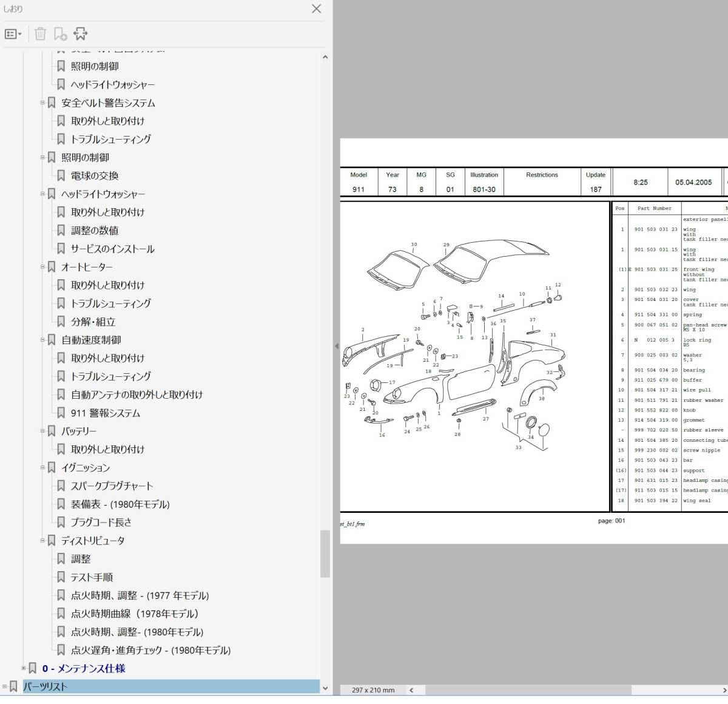The height and width of the screenshot is (704, 728).
Task: Collapse the 安全ベルト警告システム section
Action: (x=43, y=103)
